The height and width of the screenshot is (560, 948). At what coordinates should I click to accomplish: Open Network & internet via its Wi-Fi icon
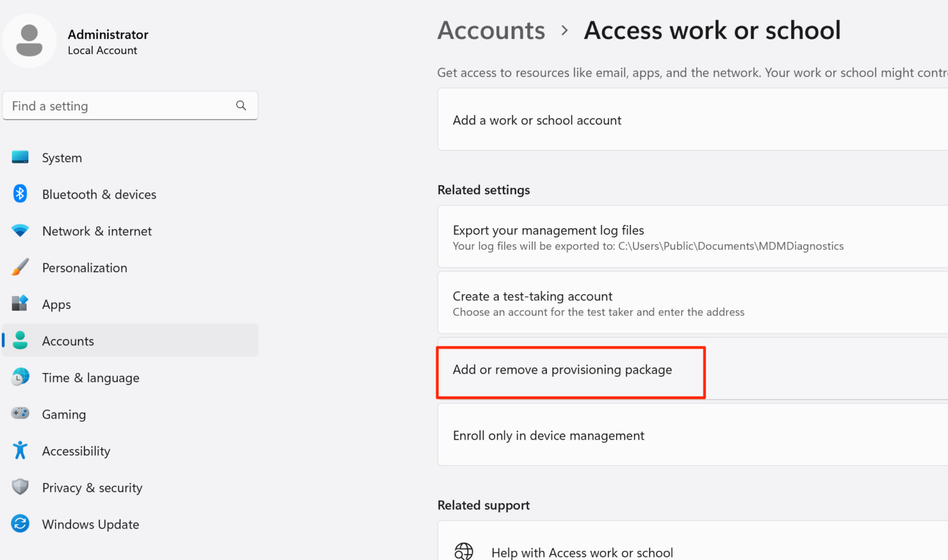click(x=20, y=230)
